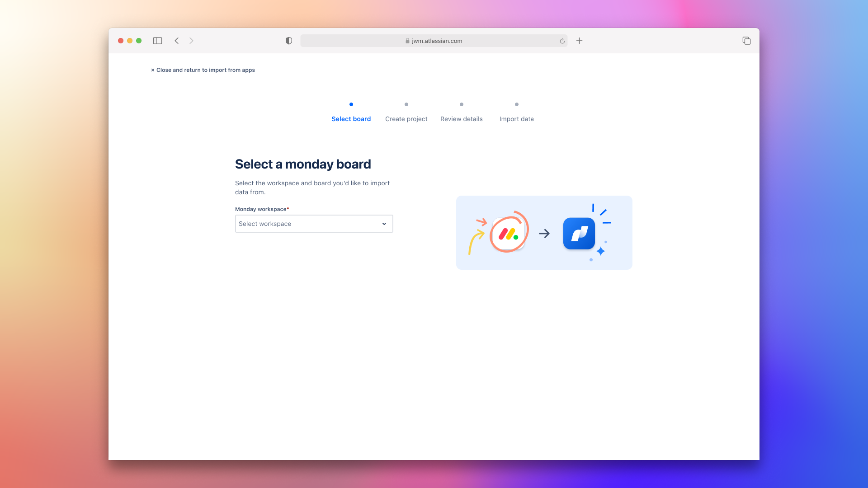Viewport: 868px width, 488px height.
Task: Open a new tab with plus icon
Action: (x=579, y=41)
